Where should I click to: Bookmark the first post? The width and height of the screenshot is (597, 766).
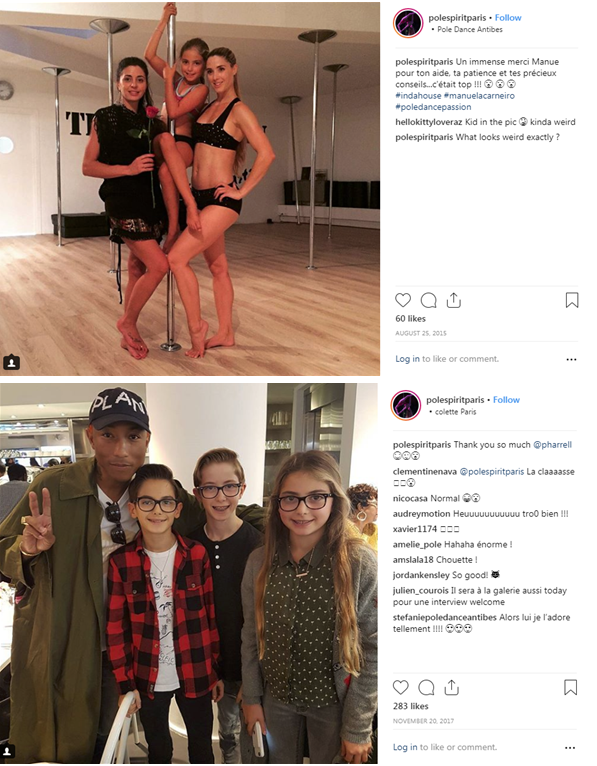572,300
